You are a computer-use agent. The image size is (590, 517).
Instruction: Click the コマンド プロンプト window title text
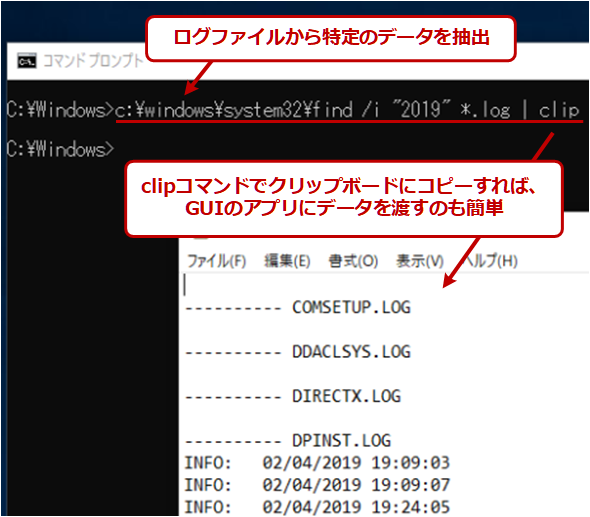pos(94,61)
